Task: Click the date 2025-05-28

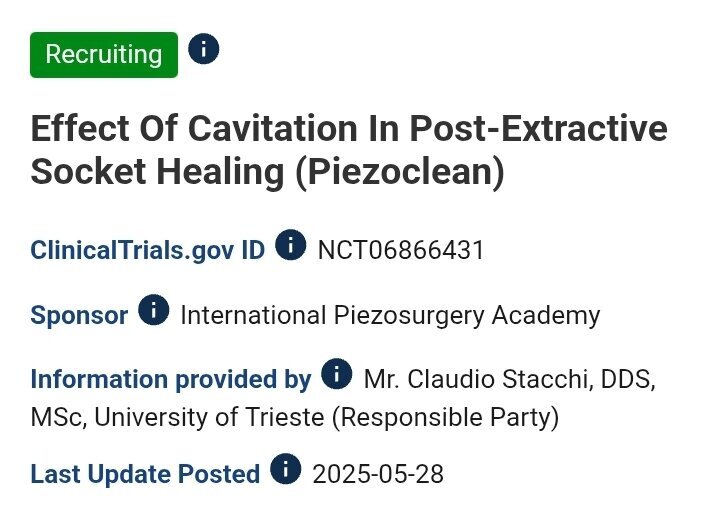Action: 378,473
